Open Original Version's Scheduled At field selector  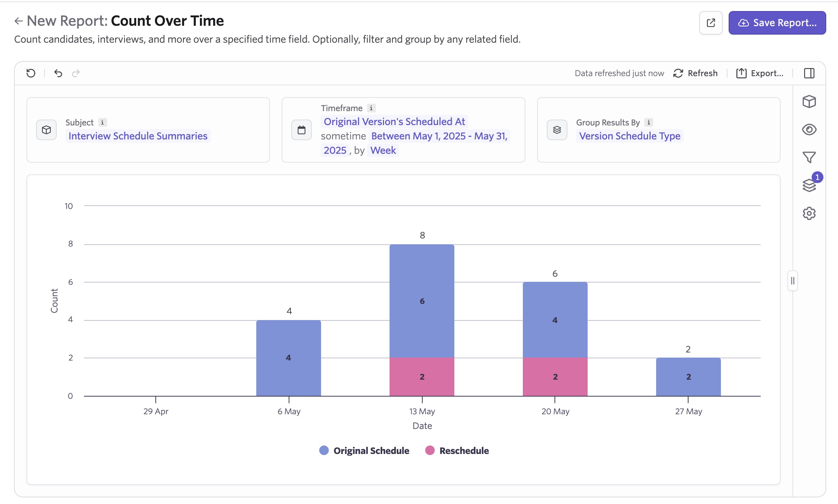point(394,122)
